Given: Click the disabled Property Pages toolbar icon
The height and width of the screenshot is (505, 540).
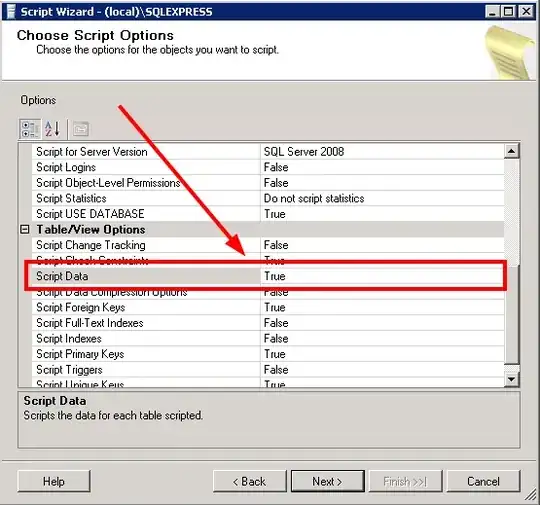Looking at the screenshot, I should coord(81,130).
